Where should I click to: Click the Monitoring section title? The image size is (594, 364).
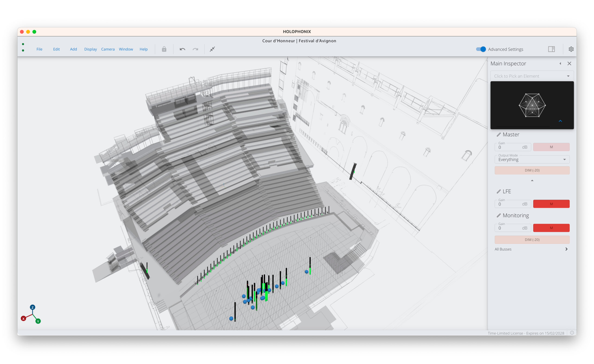515,215
